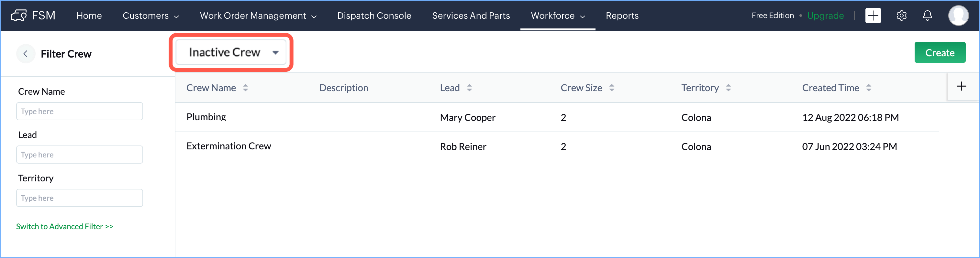Open the quick-create plus icon in header
The height and width of the screenshot is (258, 980).
tap(873, 16)
